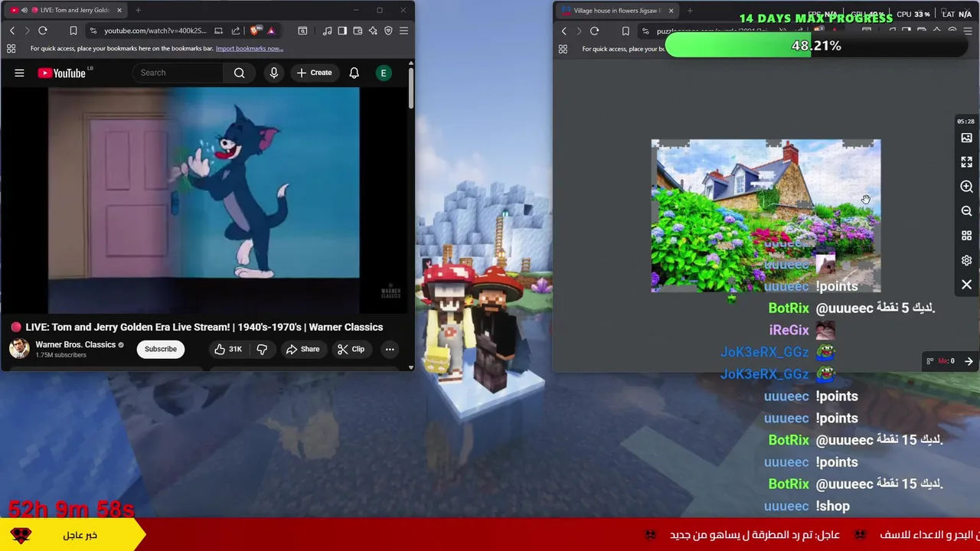Select the LIVE: Tom and Jerry tab
This screenshot has height=551, width=980.
(65, 10)
